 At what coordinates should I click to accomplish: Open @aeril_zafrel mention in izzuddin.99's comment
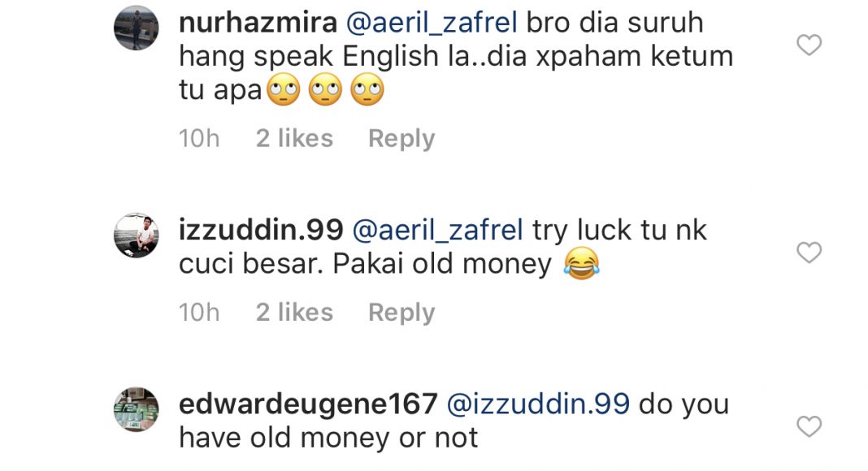[437, 230]
